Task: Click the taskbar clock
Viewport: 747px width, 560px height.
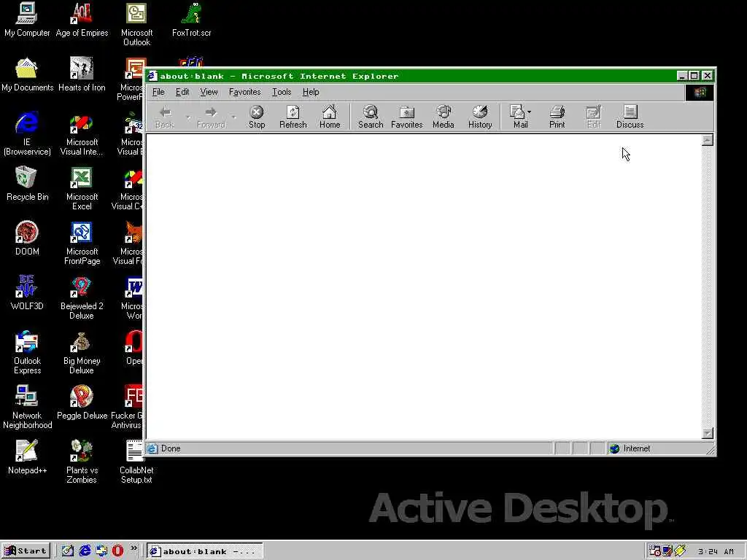Action: coord(716,551)
